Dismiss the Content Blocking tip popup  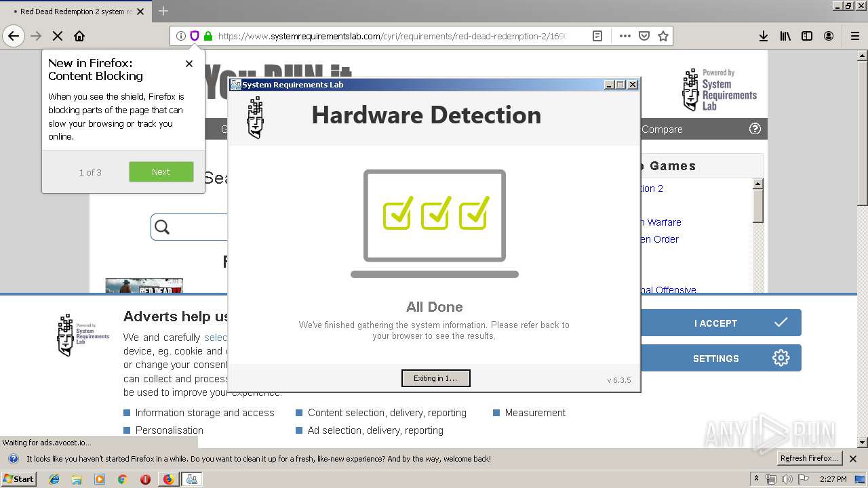point(189,64)
